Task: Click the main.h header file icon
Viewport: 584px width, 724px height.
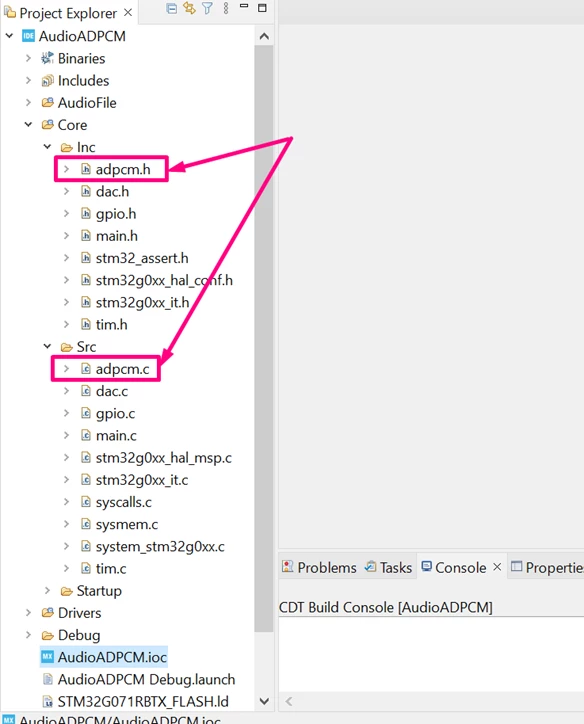Action: (x=86, y=235)
